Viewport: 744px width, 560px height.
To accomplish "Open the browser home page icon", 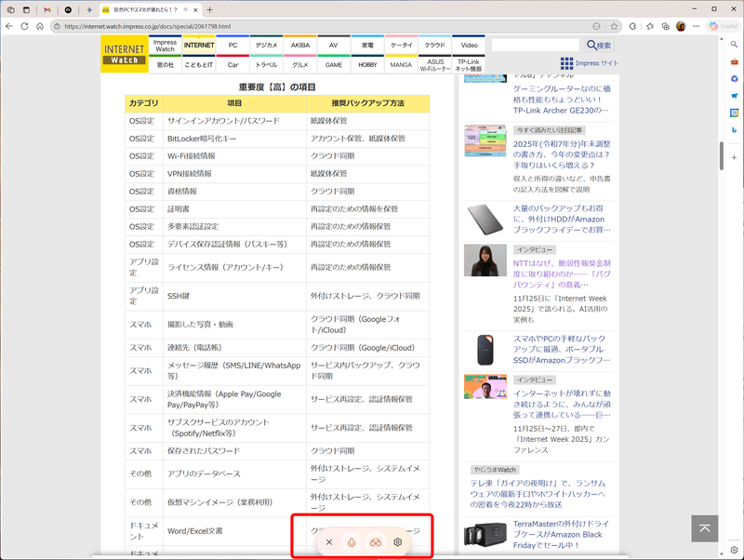I will 40,26.
